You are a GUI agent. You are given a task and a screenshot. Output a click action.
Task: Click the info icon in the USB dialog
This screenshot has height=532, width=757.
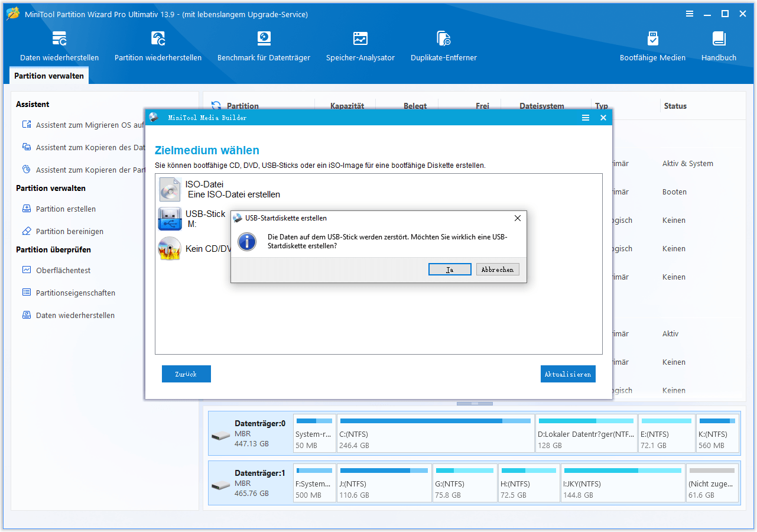coord(247,241)
